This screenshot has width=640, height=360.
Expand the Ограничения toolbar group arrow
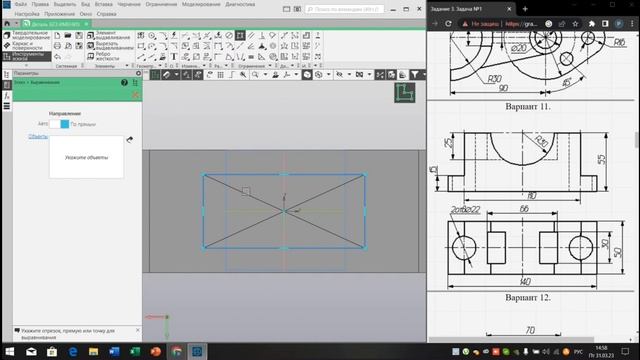pyautogui.click(x=270, y=66)
